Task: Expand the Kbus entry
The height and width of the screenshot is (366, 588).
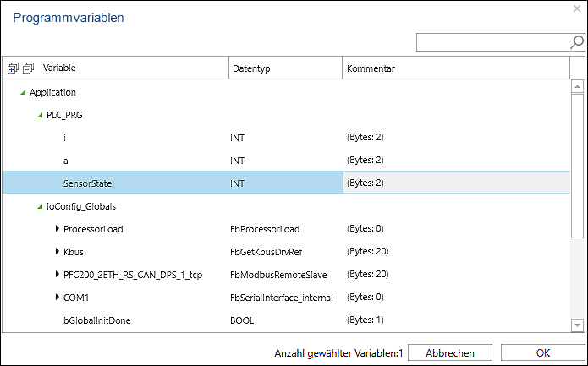Action: point(57,251)
